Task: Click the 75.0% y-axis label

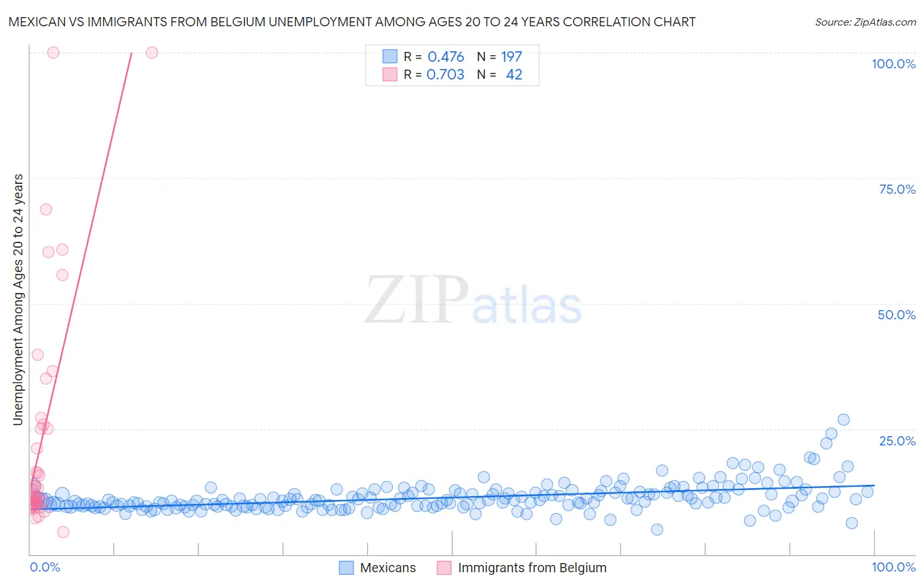Action: (897, 189)
